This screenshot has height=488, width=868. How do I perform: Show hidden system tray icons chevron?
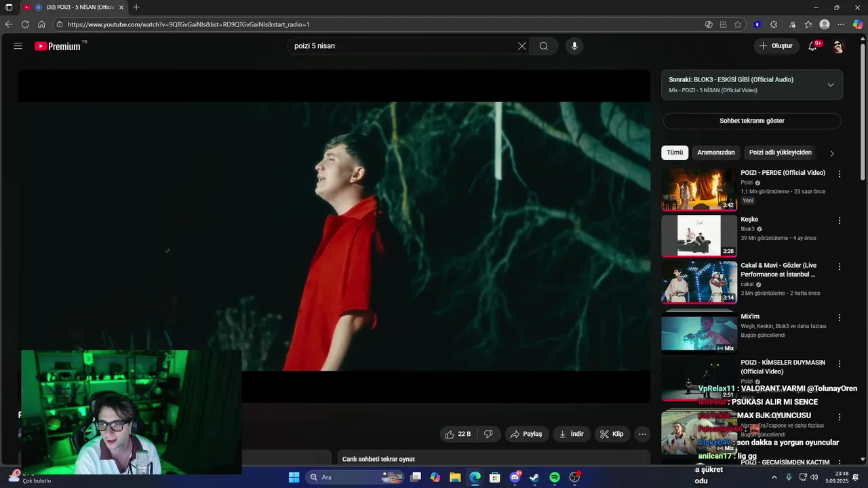(774, 477)
